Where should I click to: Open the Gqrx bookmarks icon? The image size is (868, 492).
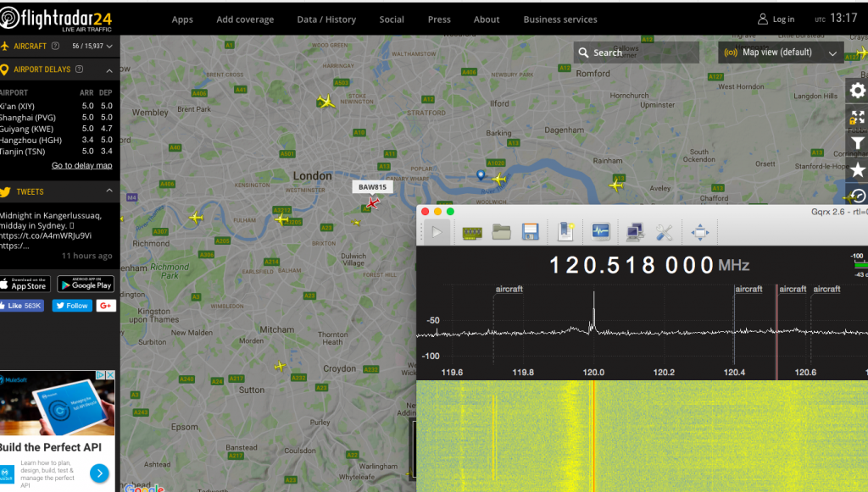565,231
